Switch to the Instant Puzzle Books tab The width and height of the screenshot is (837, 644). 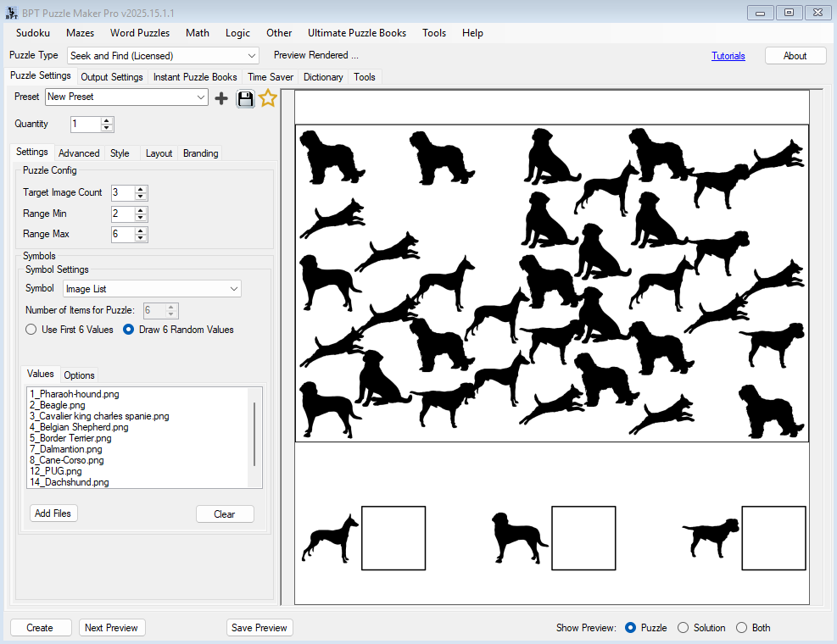pos(195,77)
